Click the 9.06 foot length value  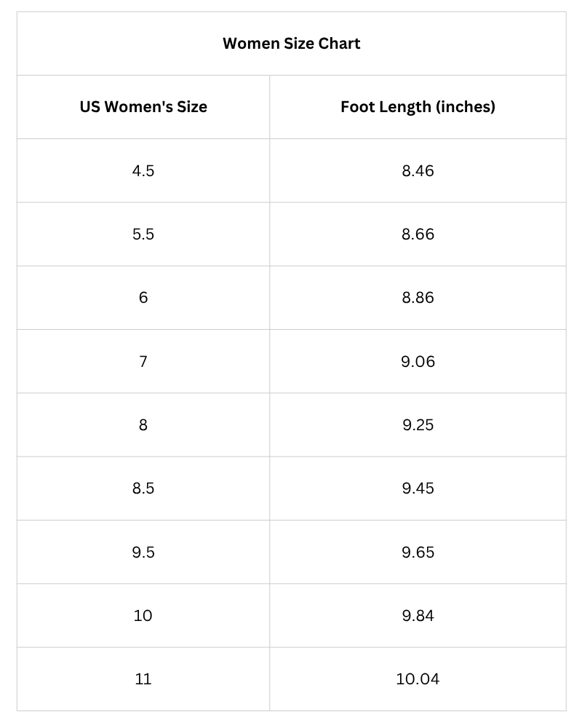click(x=418, y=362)
